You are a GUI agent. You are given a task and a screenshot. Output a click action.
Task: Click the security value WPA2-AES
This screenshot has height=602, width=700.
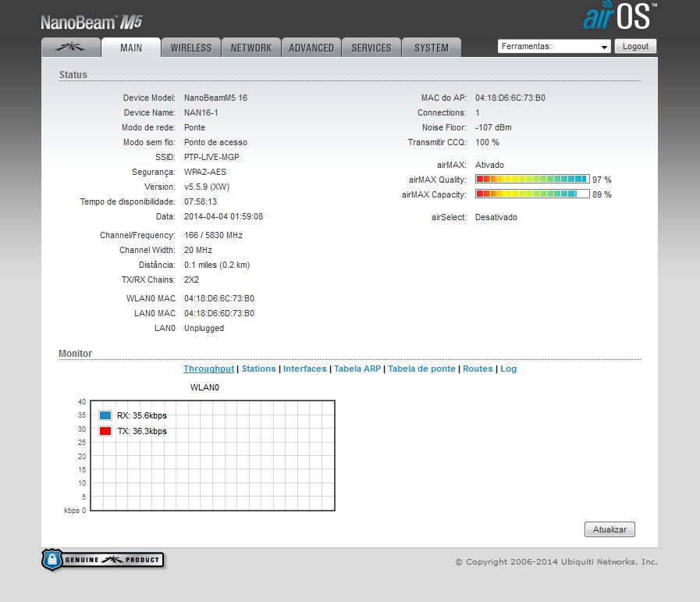tap(205, 172)
